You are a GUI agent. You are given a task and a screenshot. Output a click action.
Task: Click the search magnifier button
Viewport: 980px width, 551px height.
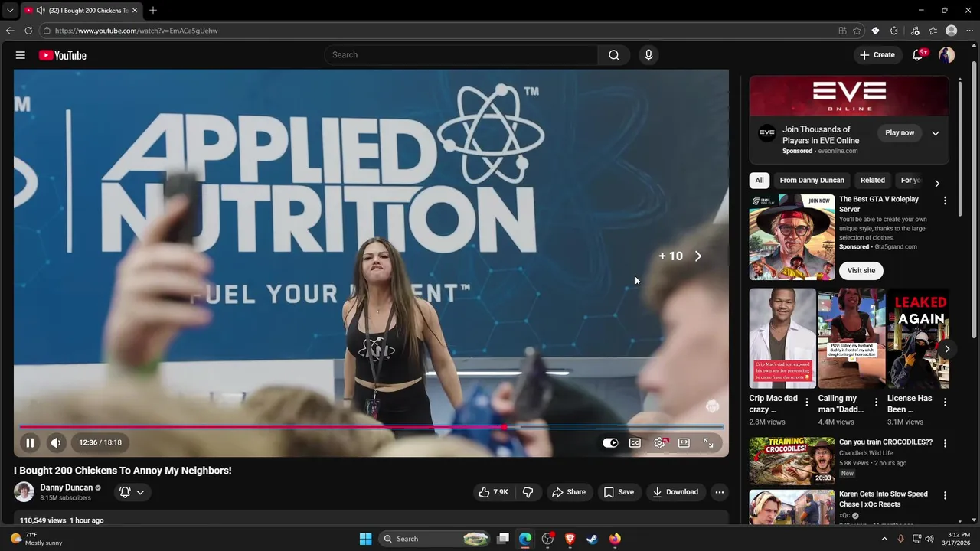point(614,55)
